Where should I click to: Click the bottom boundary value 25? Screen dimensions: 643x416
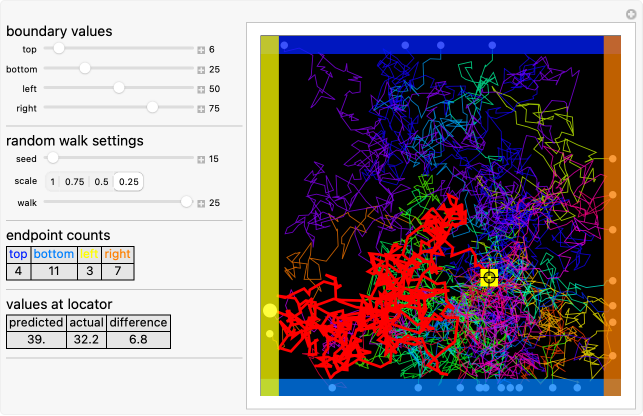(214, 70)
